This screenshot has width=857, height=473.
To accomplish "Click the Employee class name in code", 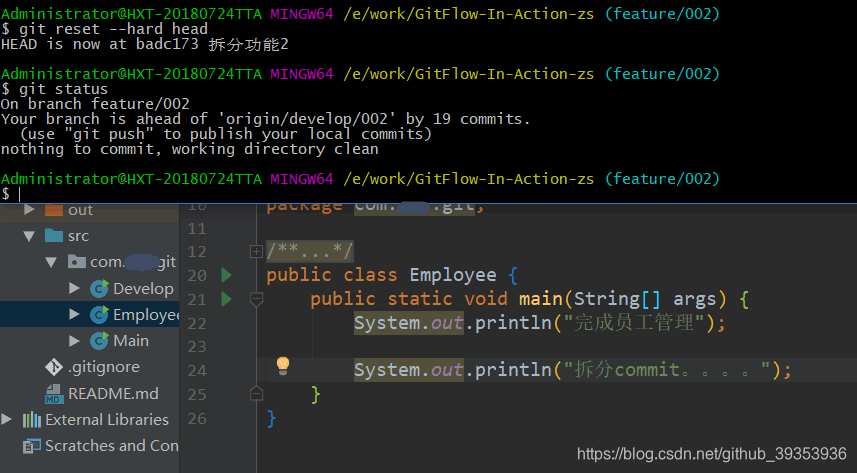I will [453, 275].
